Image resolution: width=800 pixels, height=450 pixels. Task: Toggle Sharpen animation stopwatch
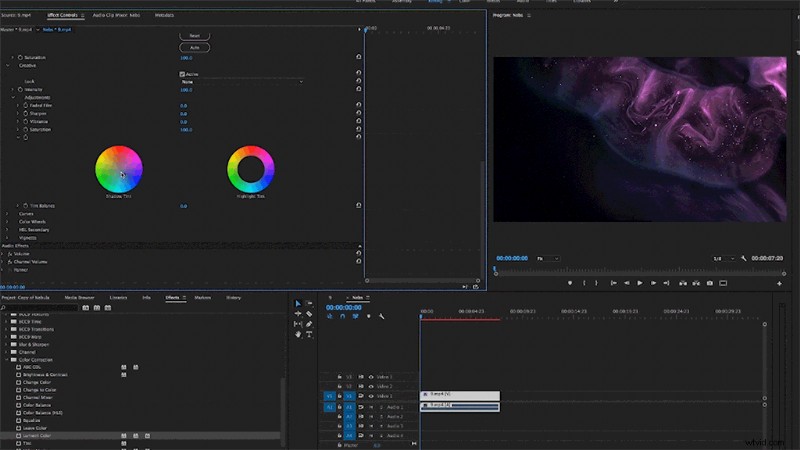pyautogui.click(x=26, y=113)
